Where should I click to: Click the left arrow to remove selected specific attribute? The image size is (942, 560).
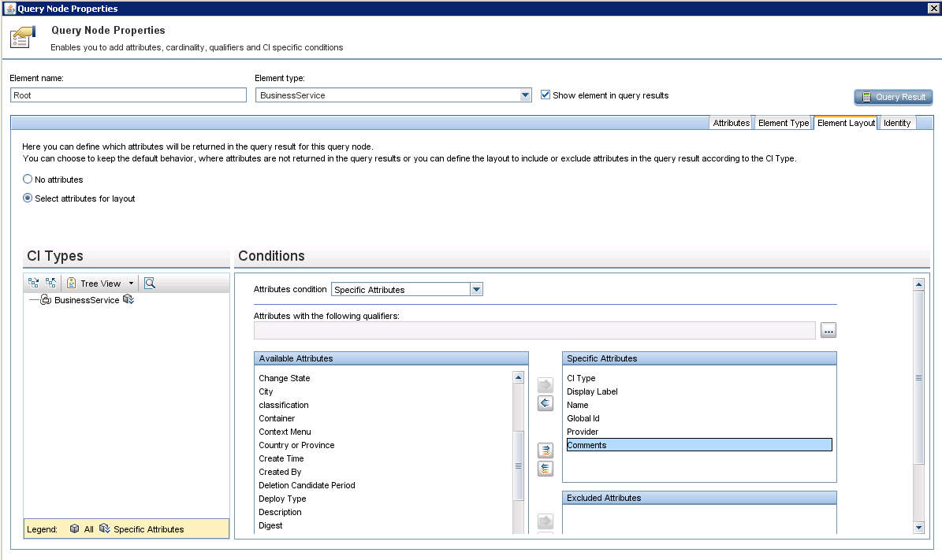pyautogui.click(x=545, y=403)
